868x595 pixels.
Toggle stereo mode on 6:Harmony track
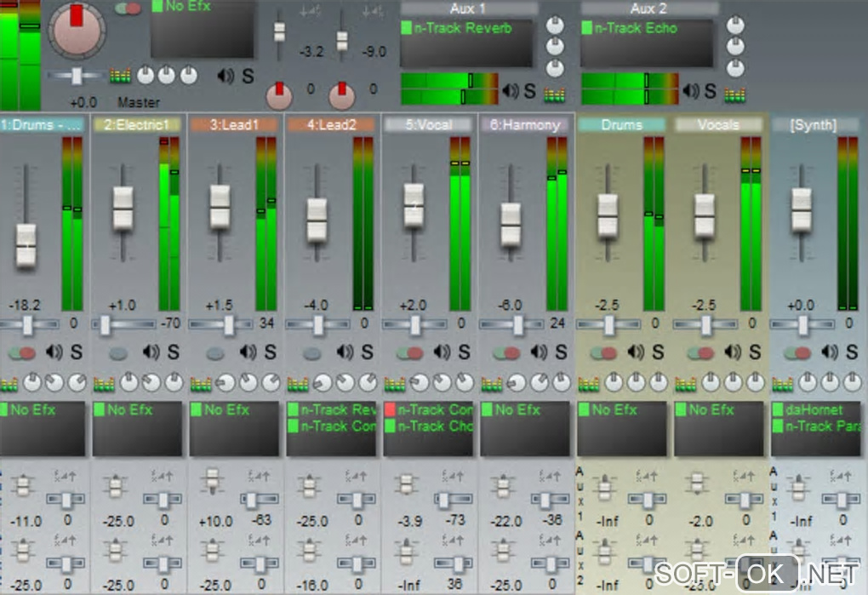[506, 352]
